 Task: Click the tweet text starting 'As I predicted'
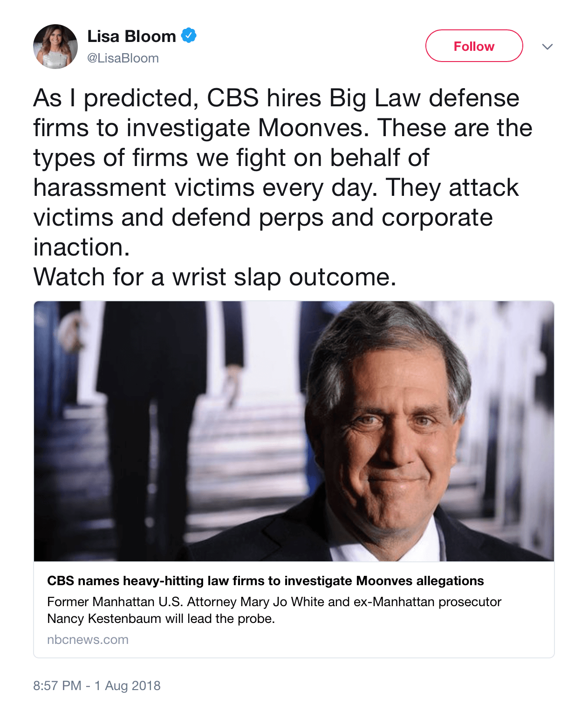click(x=276, y=98)
